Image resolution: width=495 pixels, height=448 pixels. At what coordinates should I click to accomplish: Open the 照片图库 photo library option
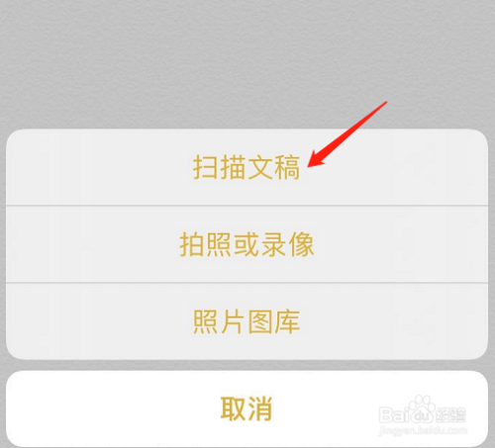247,321
